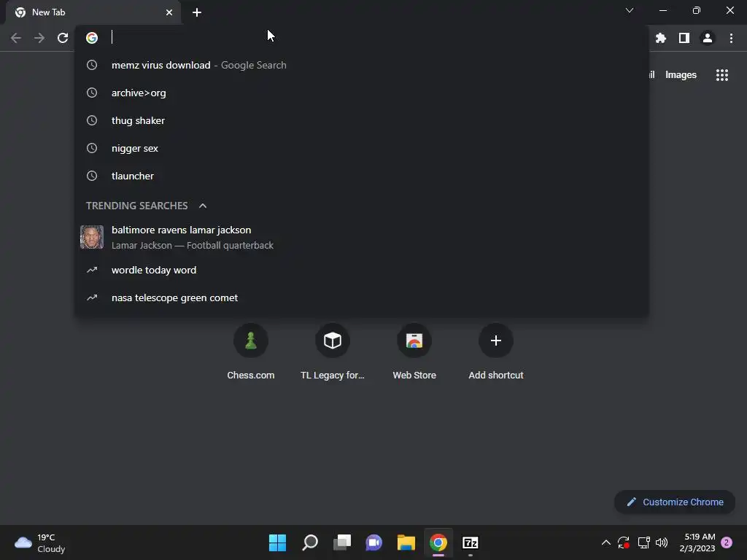Open the Chess.com shortcut
The height and width of the screenshot is (560, 747).
coord(251,352)
